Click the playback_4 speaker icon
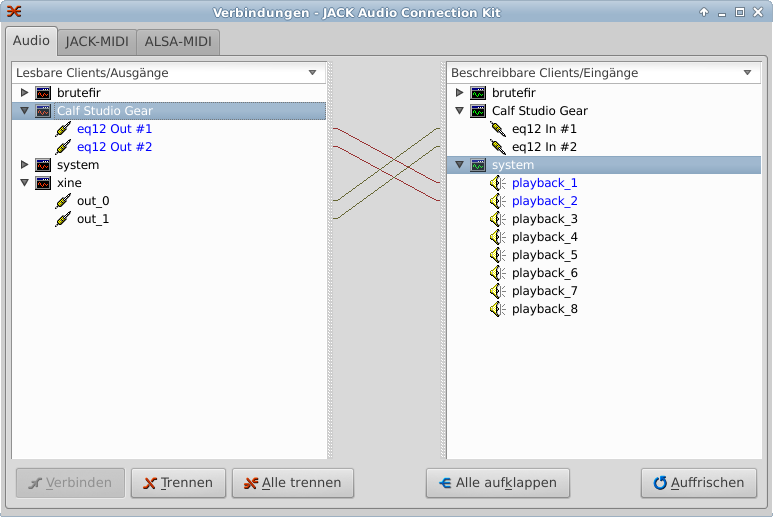This screenshot has height=517, width=773. tap(497, 237)
